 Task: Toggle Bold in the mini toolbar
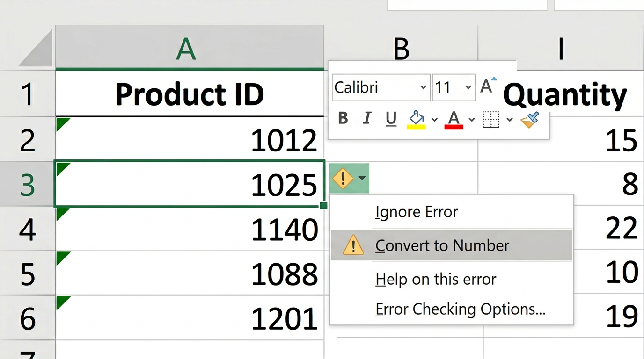click(x=343, y=119)
